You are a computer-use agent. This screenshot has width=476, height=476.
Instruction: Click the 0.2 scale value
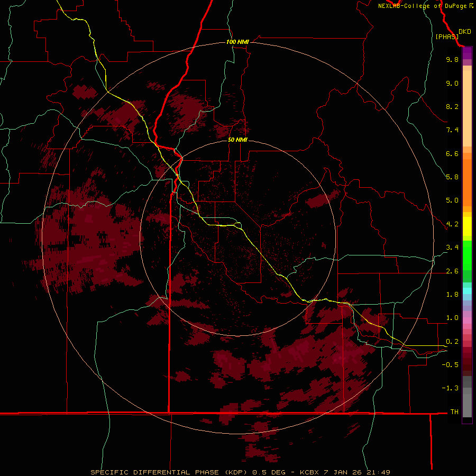[452, 342]
